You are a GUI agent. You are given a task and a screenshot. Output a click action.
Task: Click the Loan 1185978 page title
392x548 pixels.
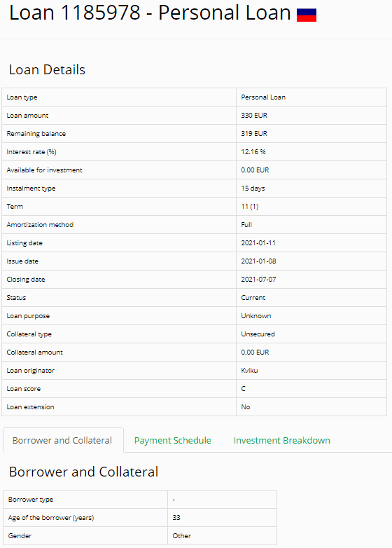[150, 13]
